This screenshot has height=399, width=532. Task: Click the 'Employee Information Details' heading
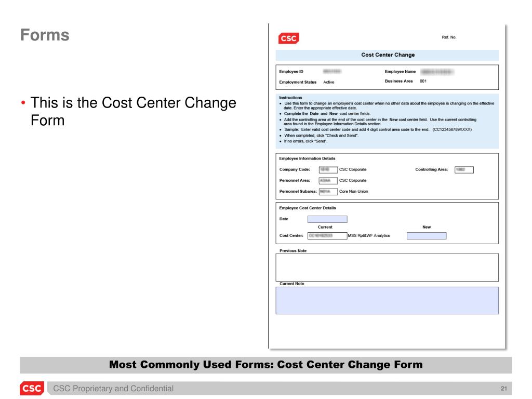pos(307,158)
